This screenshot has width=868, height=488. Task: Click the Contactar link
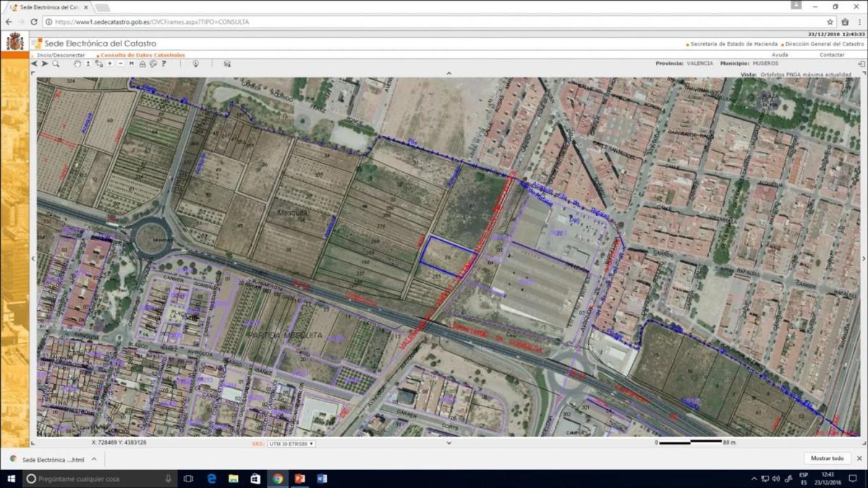click(x=831, y=55)
